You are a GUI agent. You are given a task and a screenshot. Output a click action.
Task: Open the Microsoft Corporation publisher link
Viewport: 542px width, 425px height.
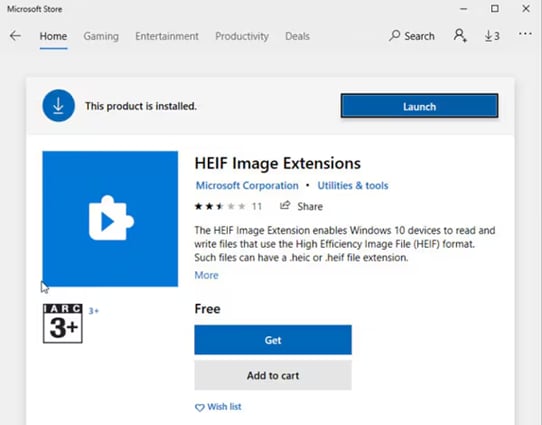247,186
